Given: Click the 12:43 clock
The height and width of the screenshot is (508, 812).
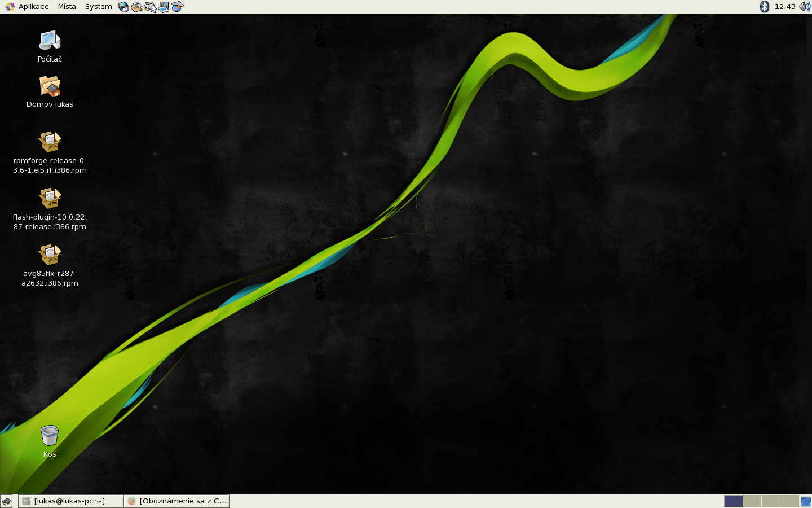Looking at the screenshot, I should pyautogui.click(x=785, y=7).
